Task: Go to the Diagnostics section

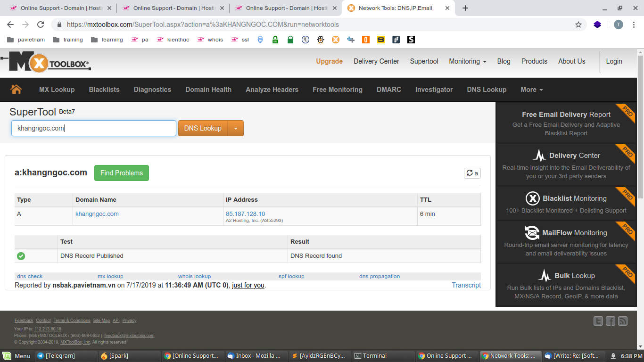Action: pos(152,90)
